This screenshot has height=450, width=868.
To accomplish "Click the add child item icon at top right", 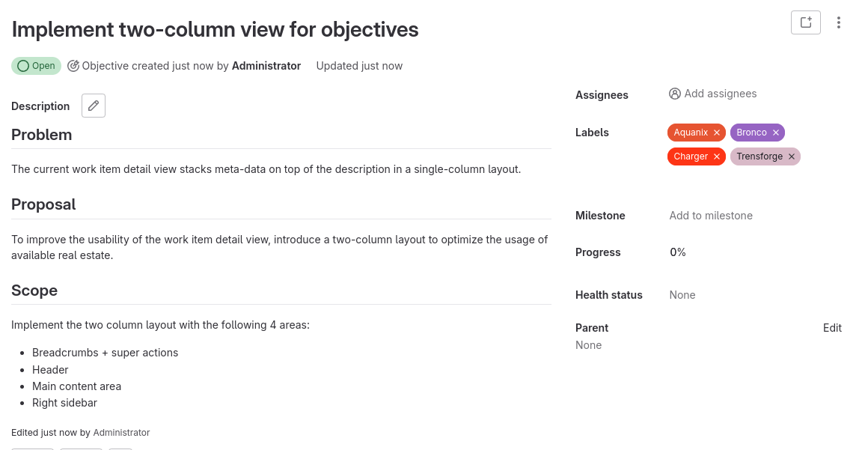I will pyautogui.click(x=806, y=22).
